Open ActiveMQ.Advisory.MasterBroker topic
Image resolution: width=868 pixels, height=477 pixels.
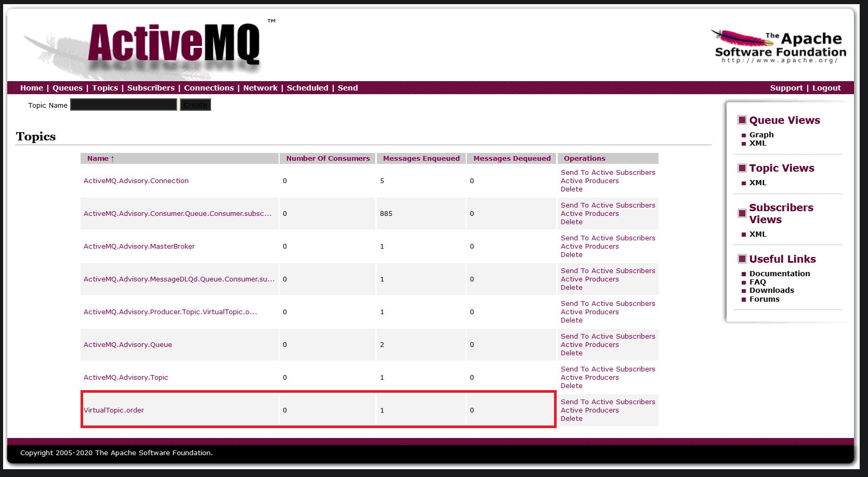point(139,246)
